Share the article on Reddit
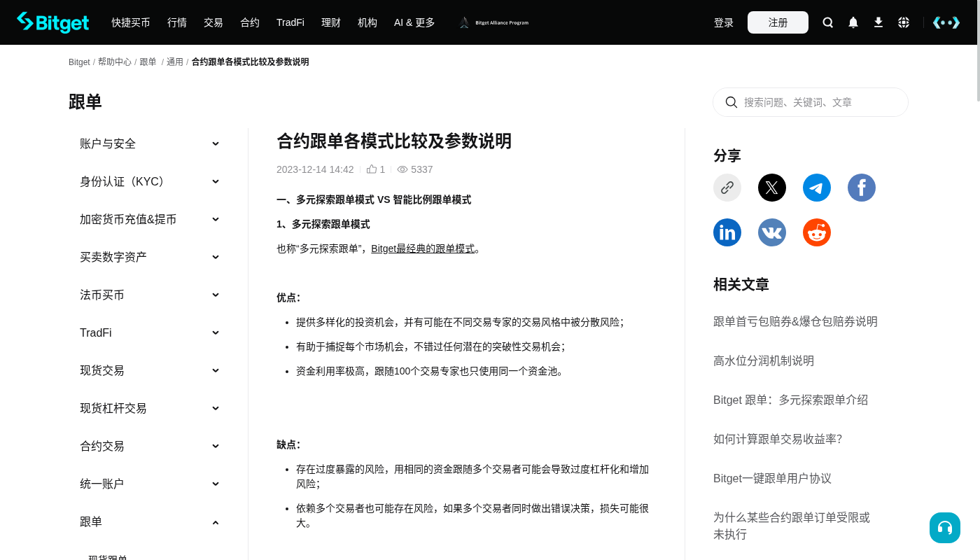Screen dimensions: 980x560 [817, 232]
